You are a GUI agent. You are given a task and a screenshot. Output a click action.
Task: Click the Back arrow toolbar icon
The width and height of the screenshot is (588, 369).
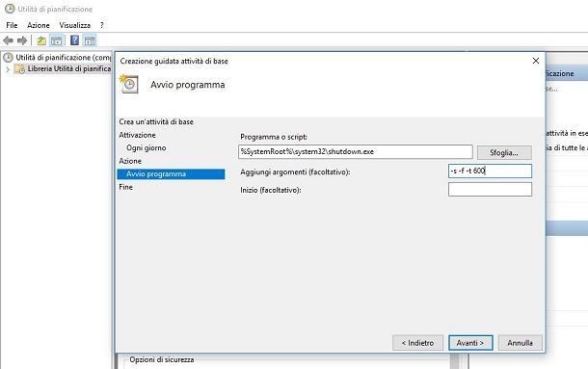tap(8, 40)
